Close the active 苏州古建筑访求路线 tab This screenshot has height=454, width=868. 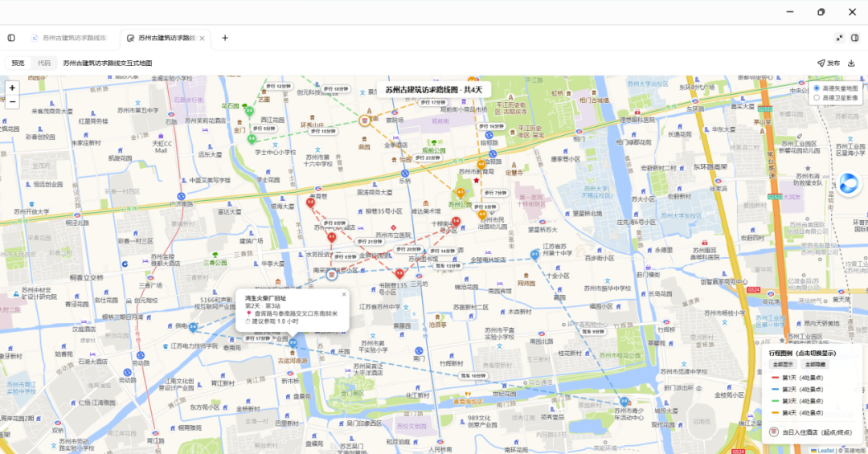[x=202, y=39]
